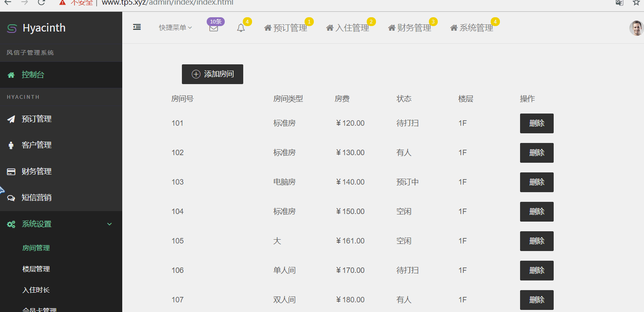Screen dimensions: 644x312
Task: Open 楼层管理 submenu item
Action: (x=36, y=269)
